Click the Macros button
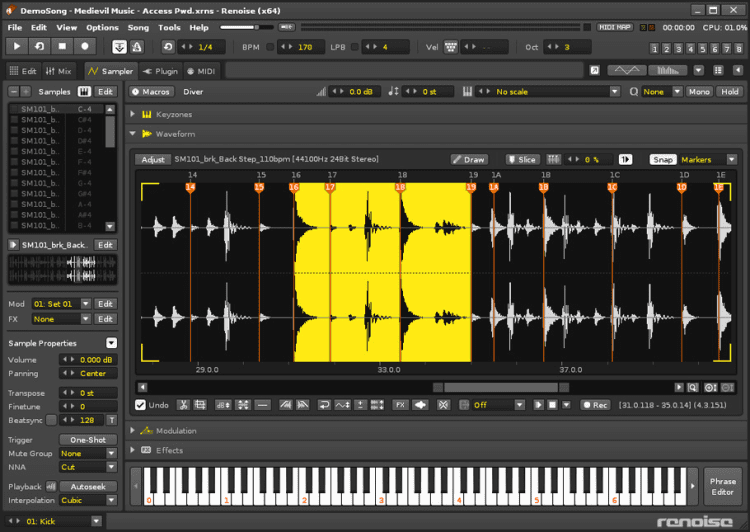Viewport: 750px width, 532px height. click(x=151, y=91)
